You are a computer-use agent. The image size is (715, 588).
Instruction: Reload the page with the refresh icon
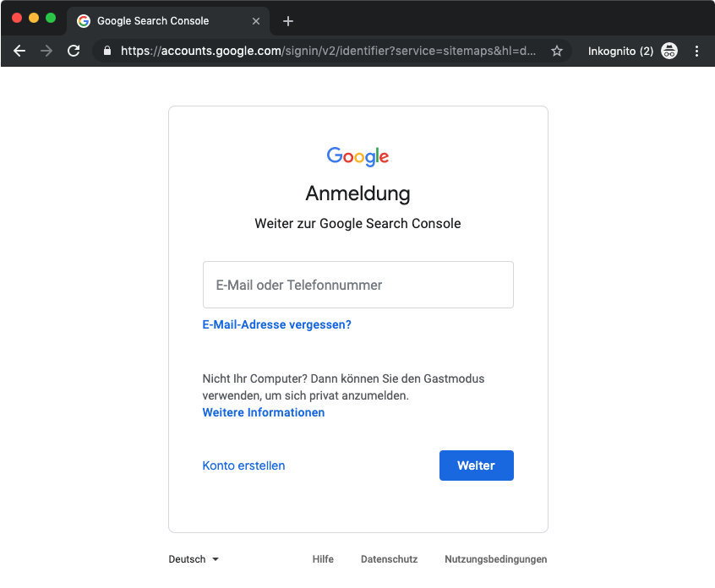(74, 51)
